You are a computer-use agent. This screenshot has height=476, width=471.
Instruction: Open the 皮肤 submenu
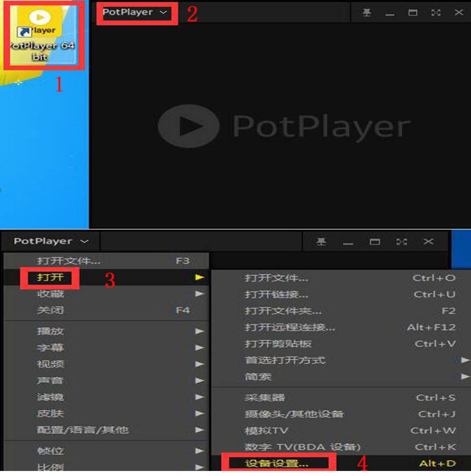coord(106,414)
